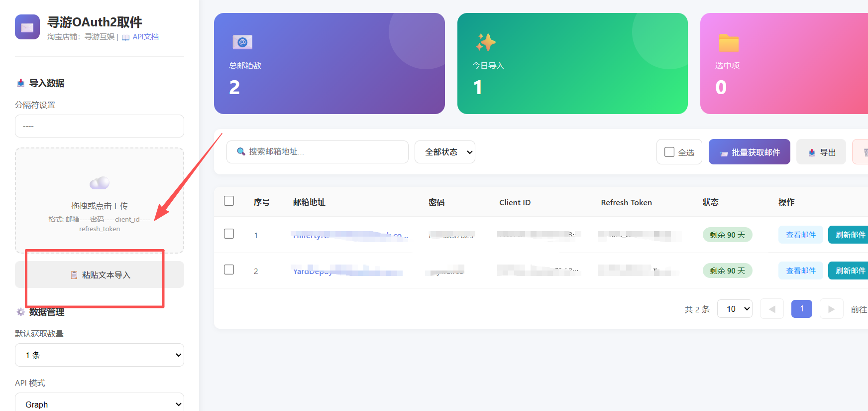Click the purple envelope app logo

[x=27, y=27]
